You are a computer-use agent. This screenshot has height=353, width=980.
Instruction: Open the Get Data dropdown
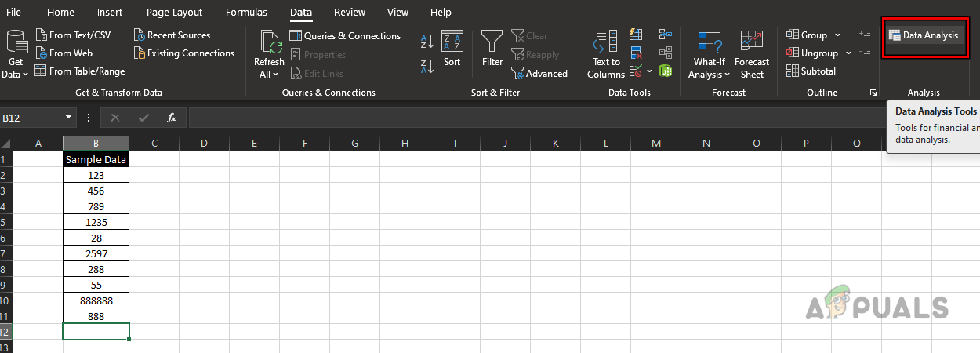pos(15,53)
